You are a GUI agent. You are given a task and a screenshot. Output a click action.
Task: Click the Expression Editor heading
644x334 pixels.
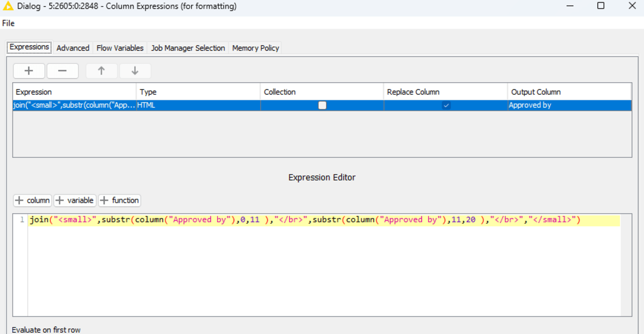coord(322,177)
